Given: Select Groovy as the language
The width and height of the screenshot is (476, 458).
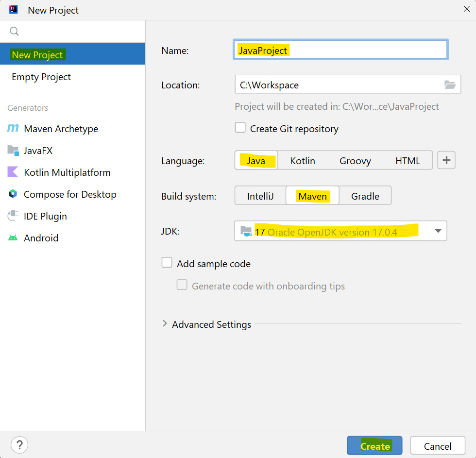Looking at the screenshot, I should 355,160.
